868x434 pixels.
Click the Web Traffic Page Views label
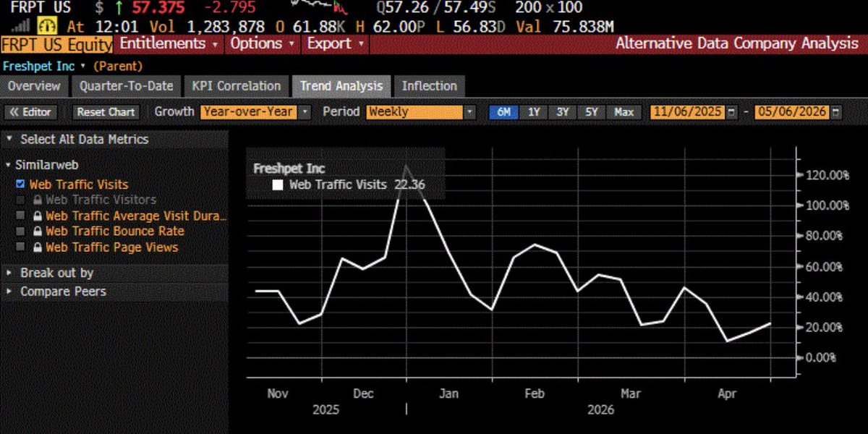(111, 247)
